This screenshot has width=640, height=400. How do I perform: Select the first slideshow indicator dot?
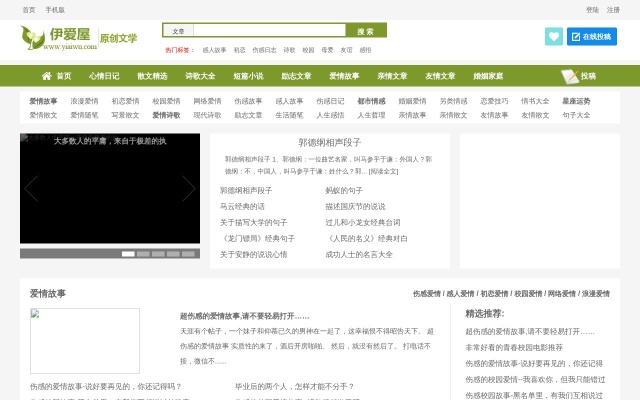128,254
